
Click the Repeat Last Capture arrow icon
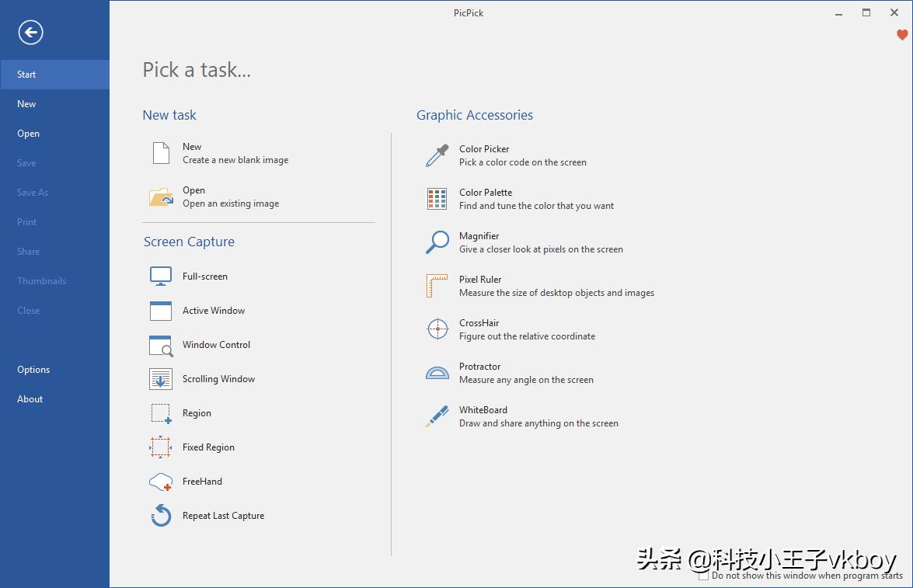[x=161, y=515]
